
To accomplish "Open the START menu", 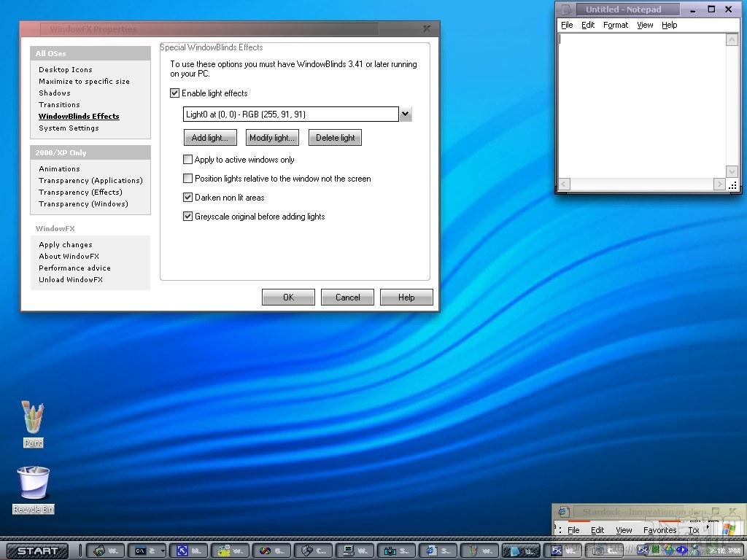I will pyautogui.click(x=38, y=551).
